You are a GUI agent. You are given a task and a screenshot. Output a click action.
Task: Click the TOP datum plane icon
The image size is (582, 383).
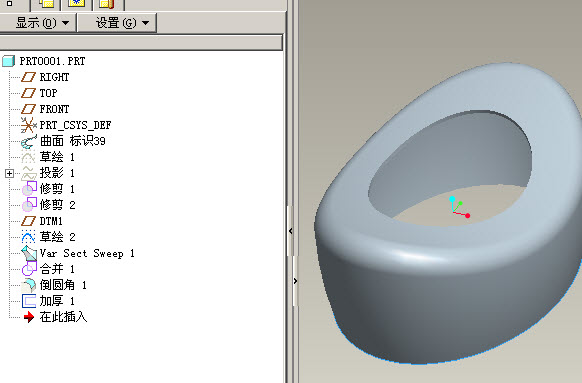[x=28, y=93]
